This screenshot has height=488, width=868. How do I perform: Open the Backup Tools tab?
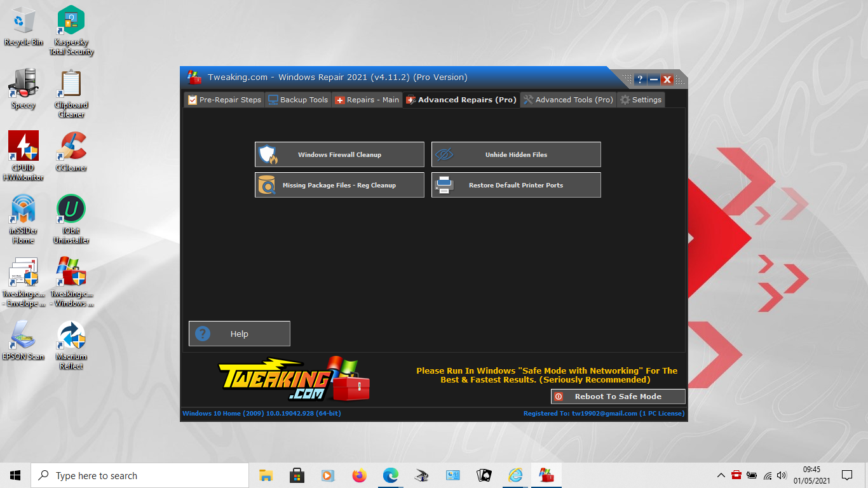298,100
